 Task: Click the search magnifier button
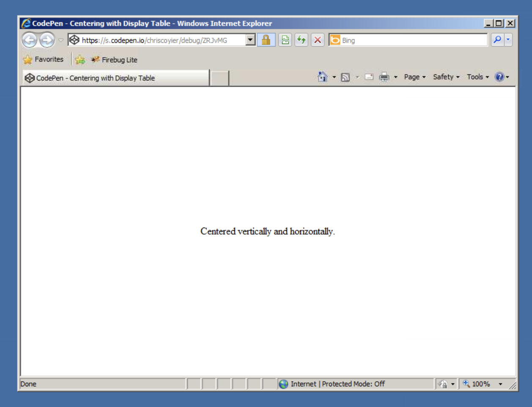click(497, 40)
